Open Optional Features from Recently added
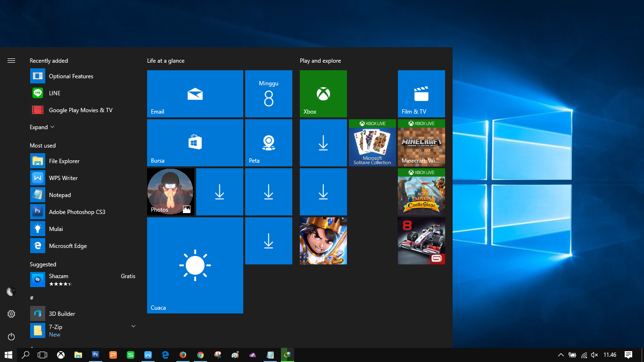The image size is (644, 362). 83,76
